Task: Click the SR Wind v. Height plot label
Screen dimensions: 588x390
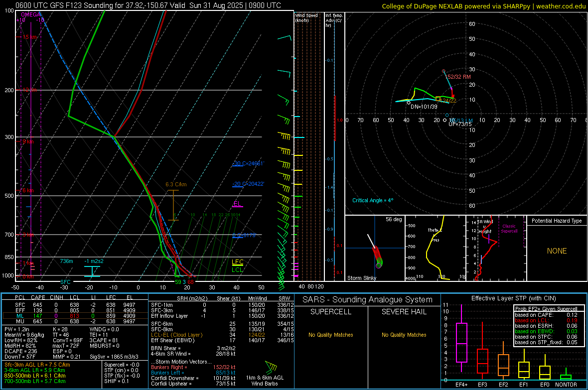Action: (485, 227)
